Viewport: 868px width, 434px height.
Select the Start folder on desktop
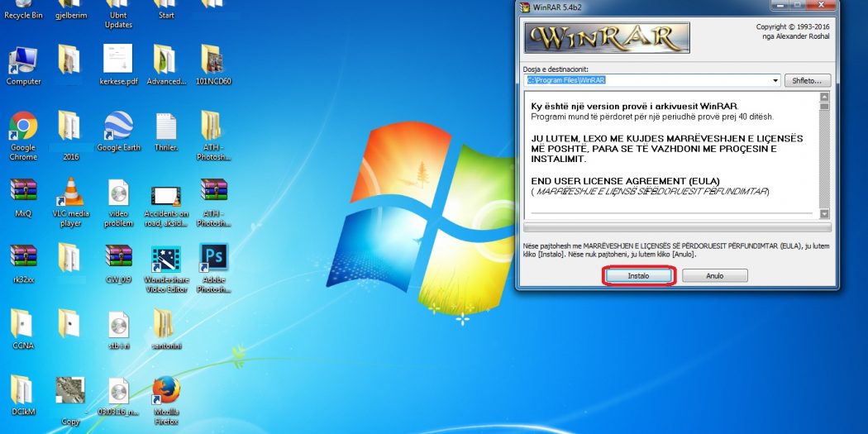(x=166, y=10)
